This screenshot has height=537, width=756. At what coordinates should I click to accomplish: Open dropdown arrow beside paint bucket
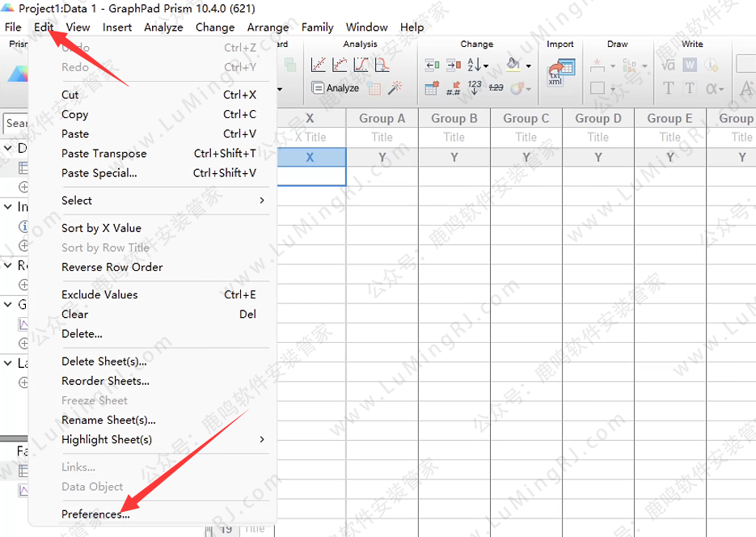pyautogui.click(x=529, y=66)
